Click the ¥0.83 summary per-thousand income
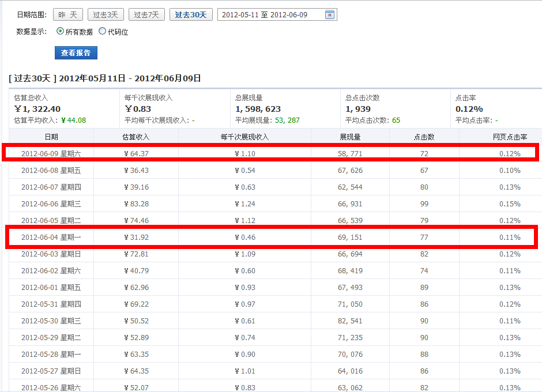 (x=138, y=109)
